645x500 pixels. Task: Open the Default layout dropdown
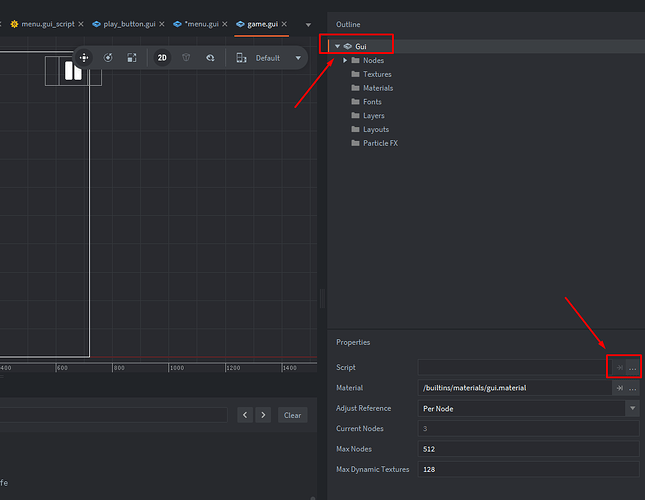click(297, 58)
